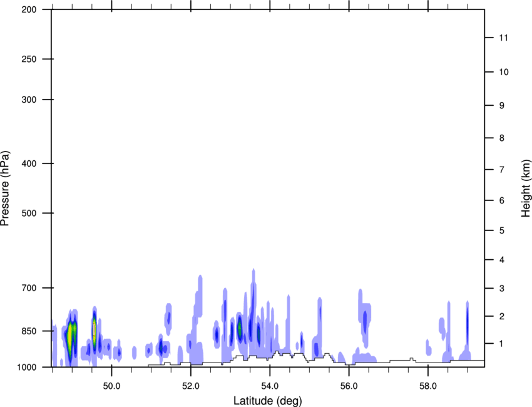The height and width of the screenshot is (407, 532).
Task: Click the 50.0 latitude tick label
Action: 111,386
